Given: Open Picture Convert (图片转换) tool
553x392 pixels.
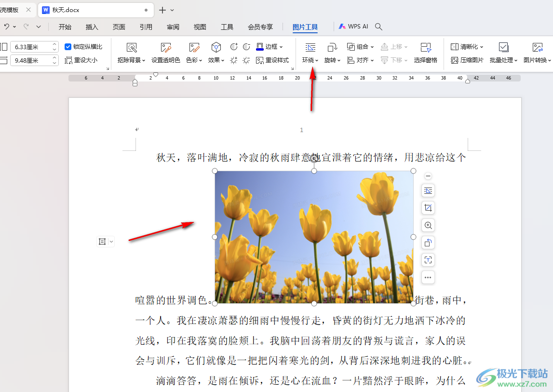Looking at the screenshot, I should (537, 53).
